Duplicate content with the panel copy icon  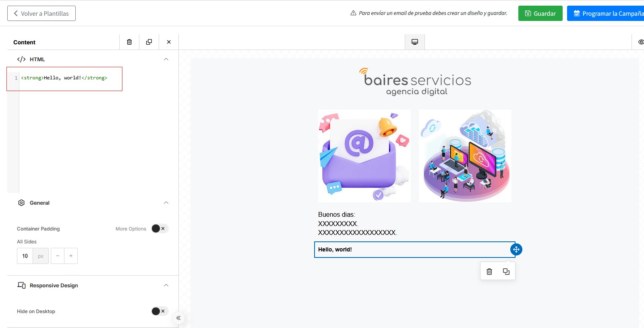[149, 42]
